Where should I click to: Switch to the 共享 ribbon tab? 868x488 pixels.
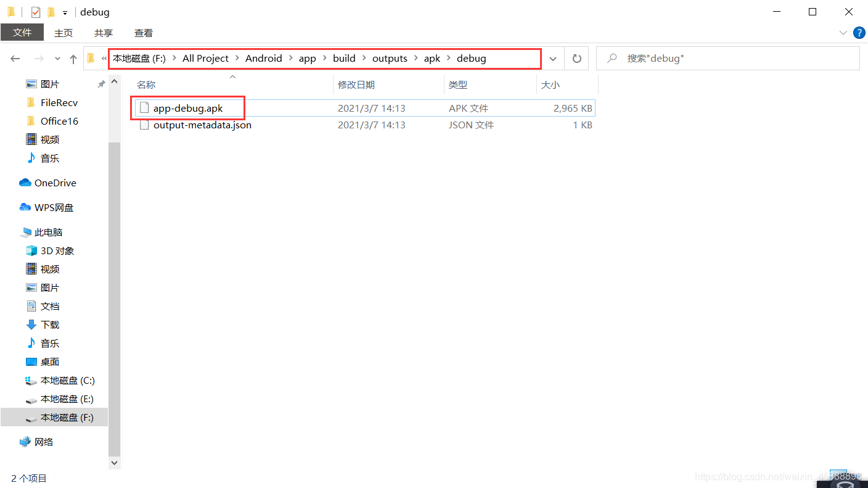coord(104,33)
